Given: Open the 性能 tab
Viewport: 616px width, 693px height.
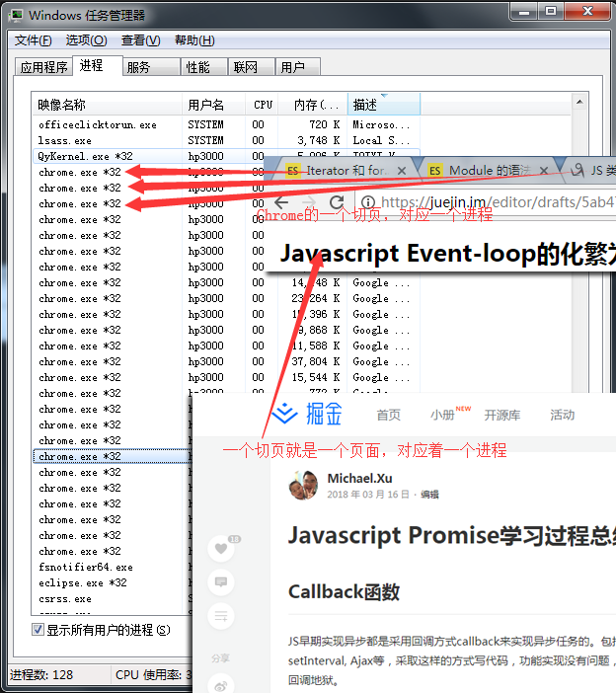Looking at the screenshot, I should [203, 67].
